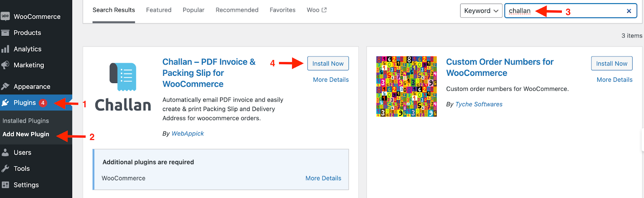Click the Challan 'Automatically email PDF invoice' description
Viewport: 644px width, 198px height.
tap(223, 109)
